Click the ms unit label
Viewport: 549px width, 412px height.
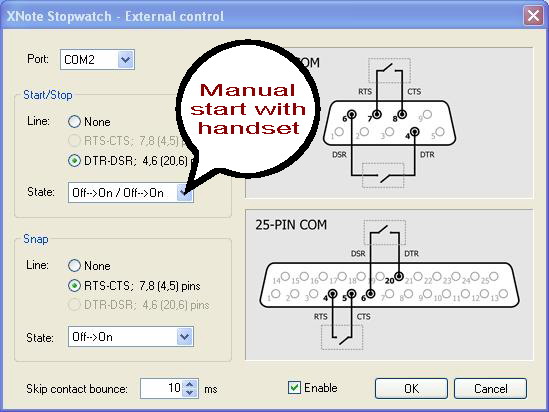click(211, 389)
